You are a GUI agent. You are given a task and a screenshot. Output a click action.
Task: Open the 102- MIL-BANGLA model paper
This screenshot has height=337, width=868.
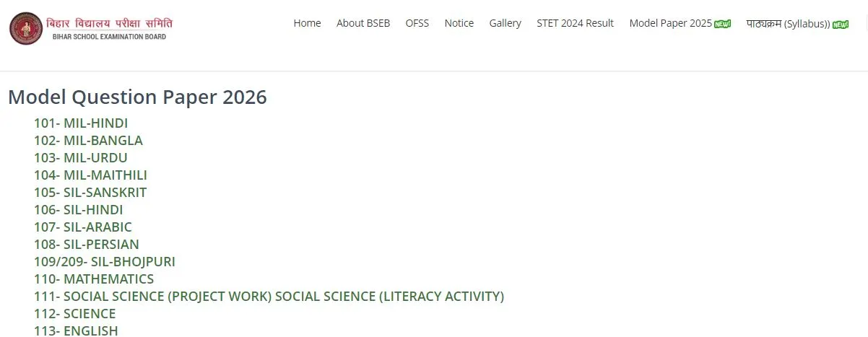click(88, 141)
